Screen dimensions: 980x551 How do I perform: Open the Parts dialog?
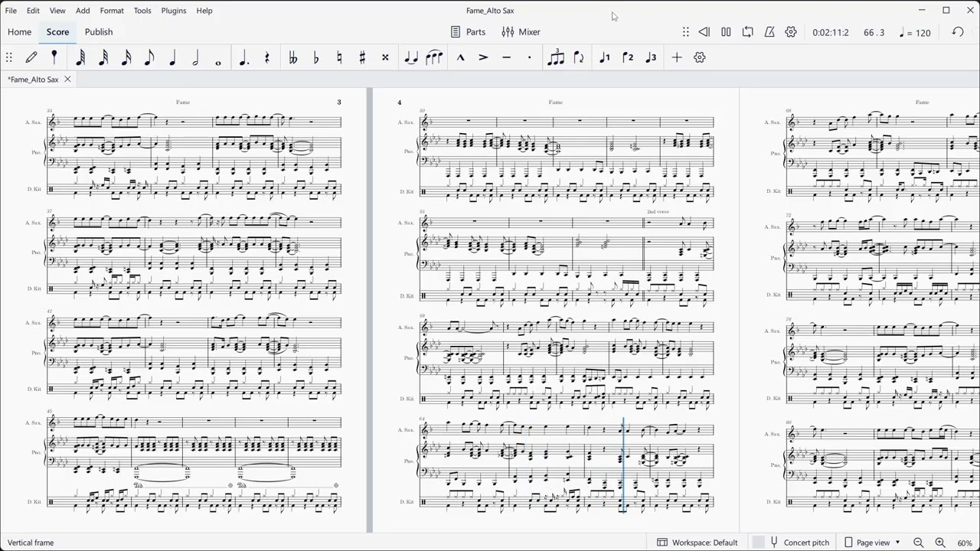[468, 32]
